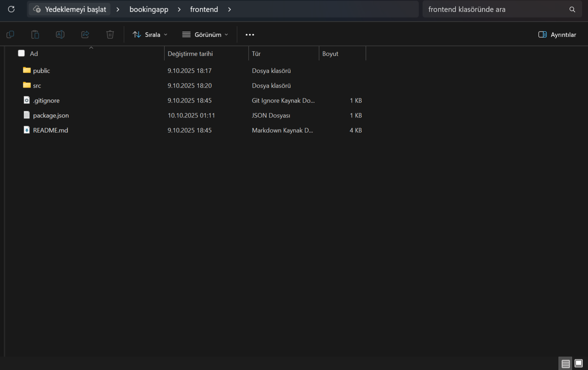Click the Refresh icon in address bar

[11, 9]
